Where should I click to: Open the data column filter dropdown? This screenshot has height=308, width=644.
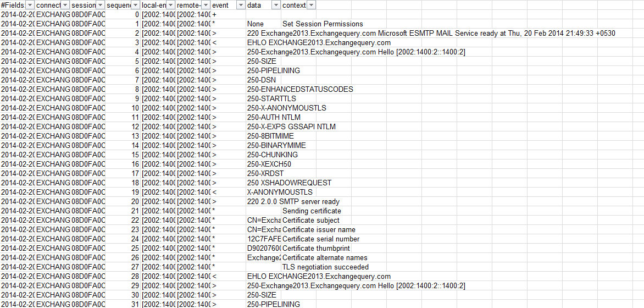coord(276,5)
